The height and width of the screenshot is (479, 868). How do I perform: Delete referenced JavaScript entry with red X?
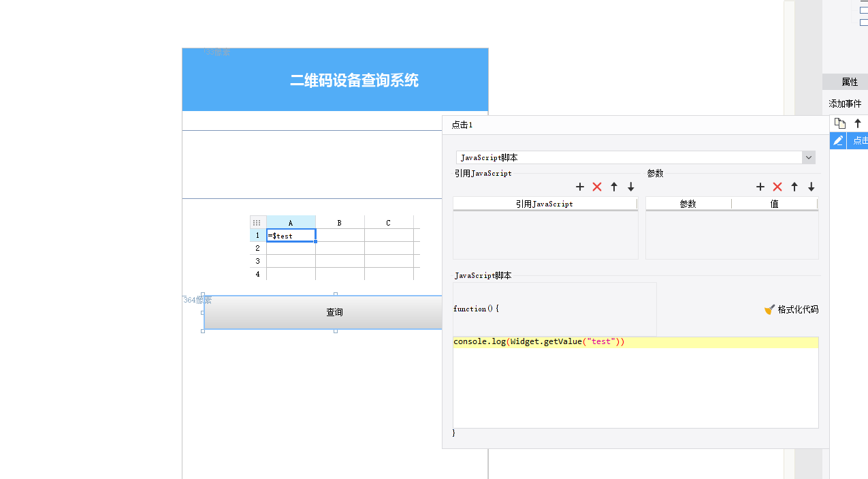597,187
